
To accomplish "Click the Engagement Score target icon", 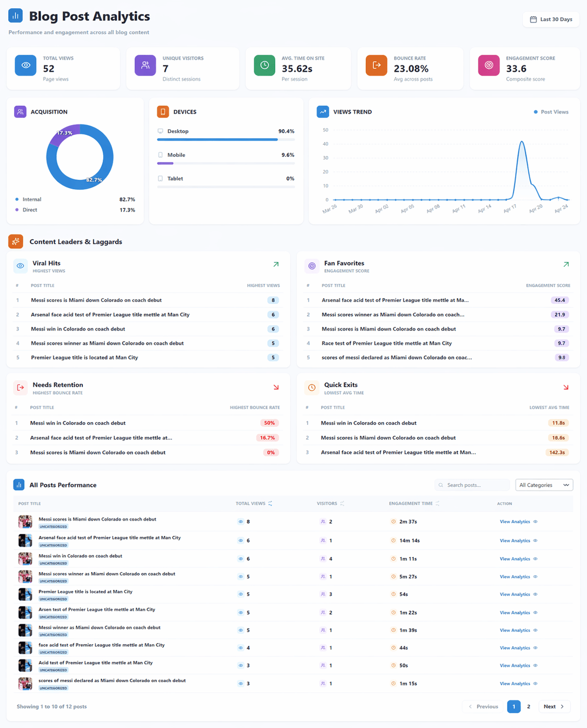I will point(489,65).
